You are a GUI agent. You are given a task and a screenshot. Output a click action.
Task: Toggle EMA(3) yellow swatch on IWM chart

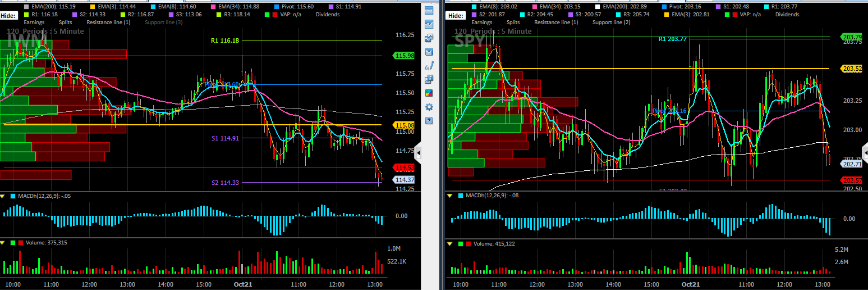click(92, 6)
